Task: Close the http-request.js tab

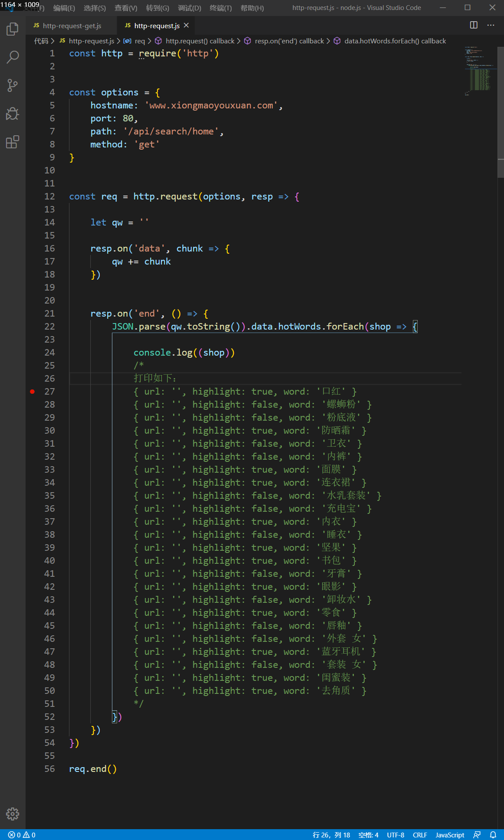Action: point(186,26)
